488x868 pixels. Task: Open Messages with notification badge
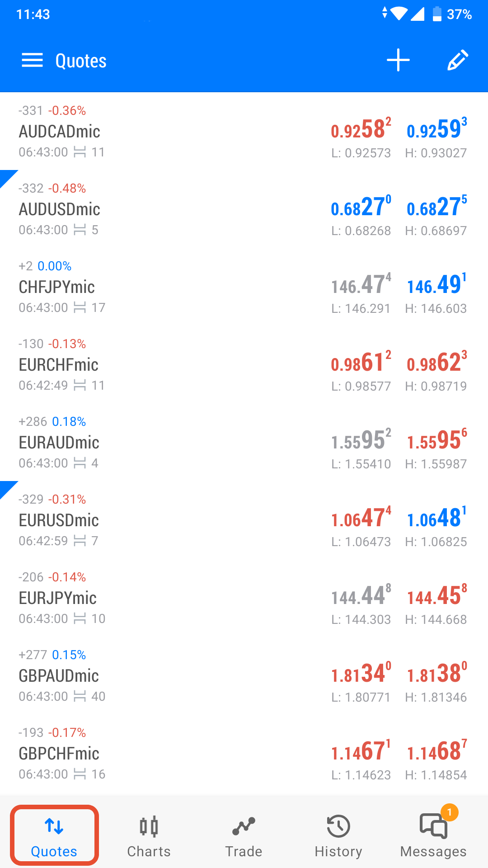(x=433, y=835)
